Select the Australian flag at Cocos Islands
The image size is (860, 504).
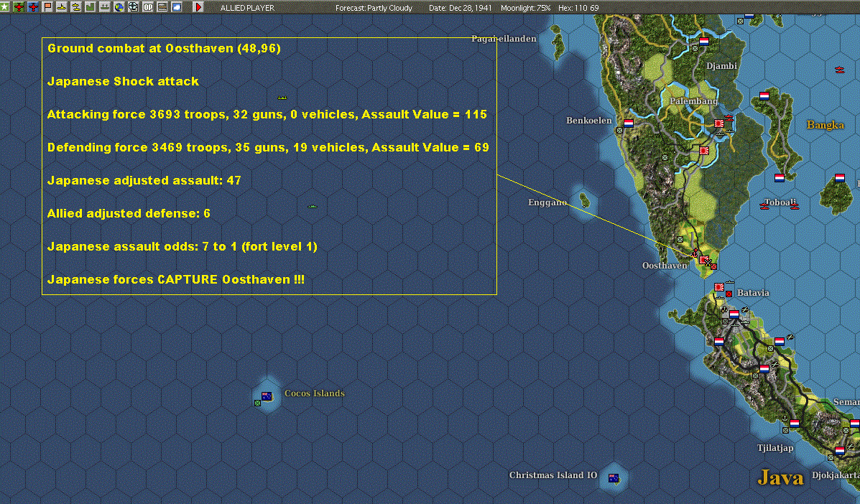tap(267, 396)
